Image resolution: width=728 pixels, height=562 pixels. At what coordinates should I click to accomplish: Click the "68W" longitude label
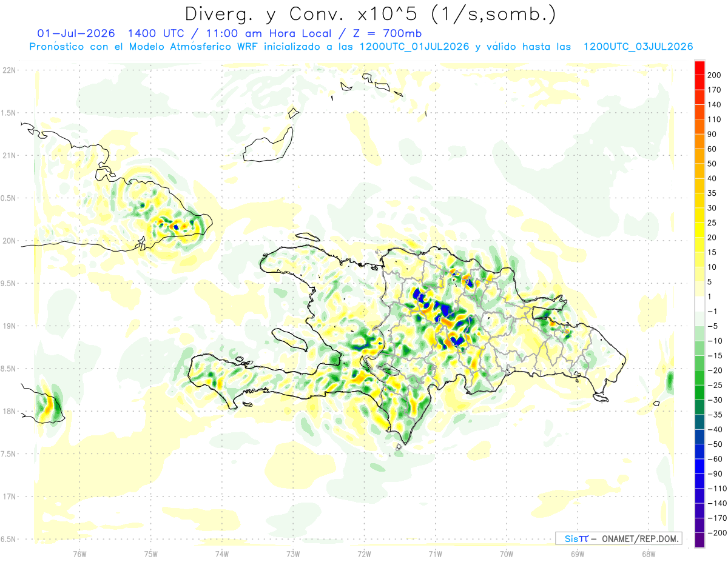coord(649,554)
